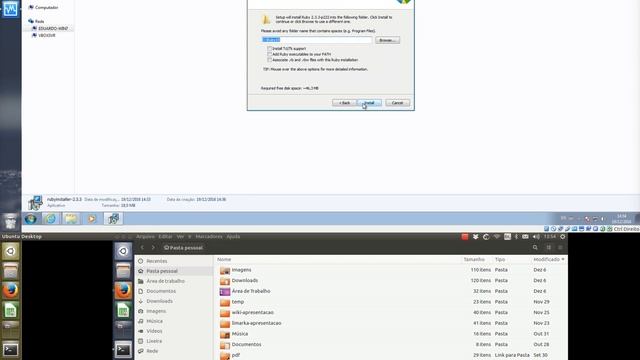Click the install folder path field

pos(317,40)
